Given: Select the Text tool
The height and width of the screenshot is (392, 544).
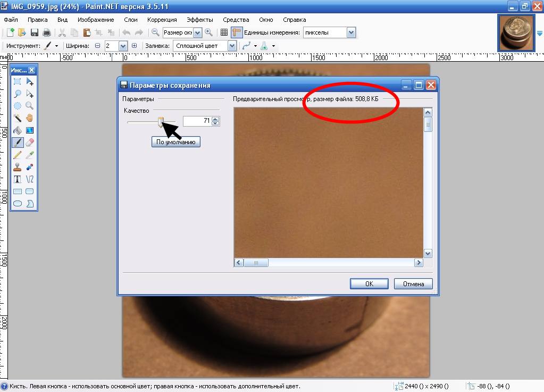Looking at the screenshot, I should click(x=18, y=179).
